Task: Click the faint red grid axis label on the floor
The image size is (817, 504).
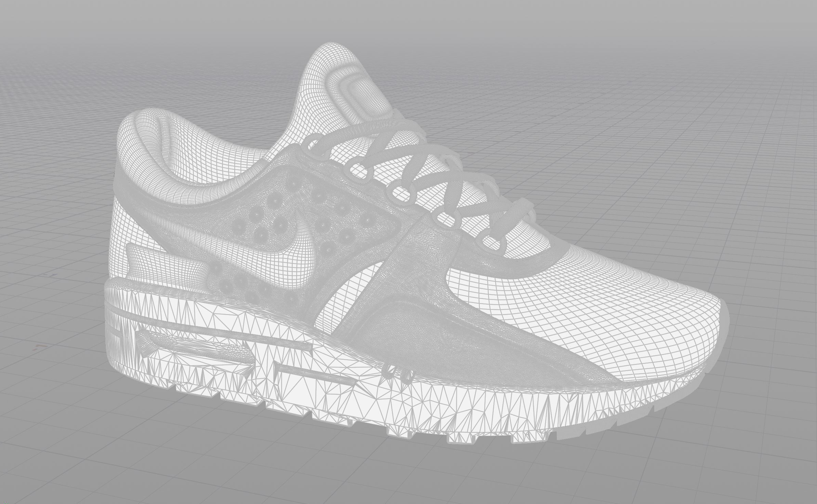Action: coord(39,348)
